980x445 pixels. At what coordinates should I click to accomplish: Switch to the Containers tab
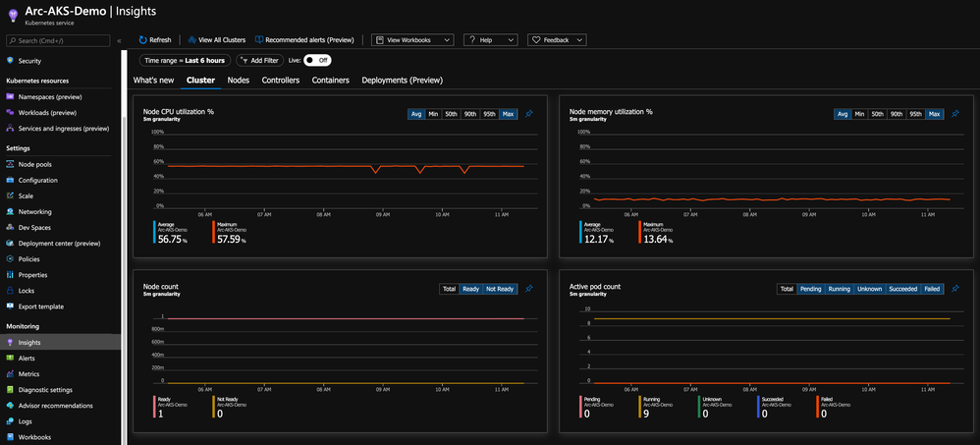click(x=331, y=80)
